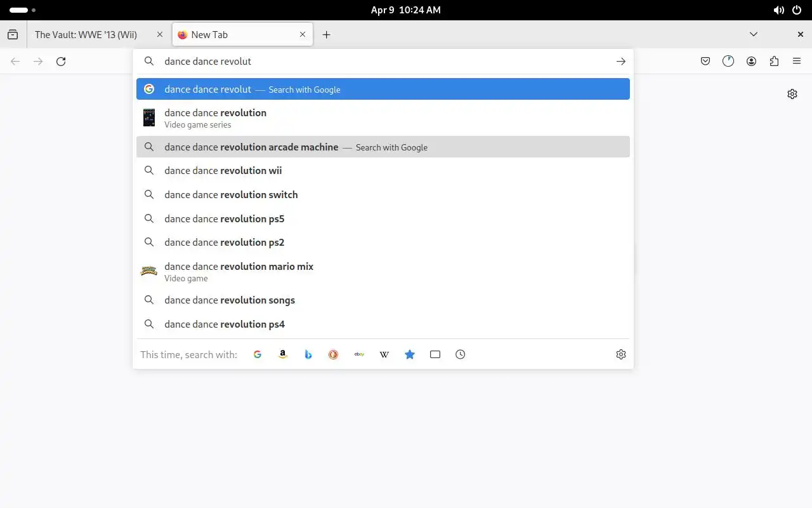Click the address bar text field
The height and width of the screenshot is (508, 812).
click(384, 62)
